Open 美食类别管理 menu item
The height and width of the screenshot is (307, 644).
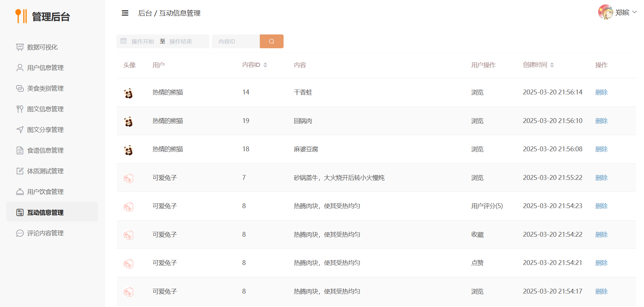[52, 89]
